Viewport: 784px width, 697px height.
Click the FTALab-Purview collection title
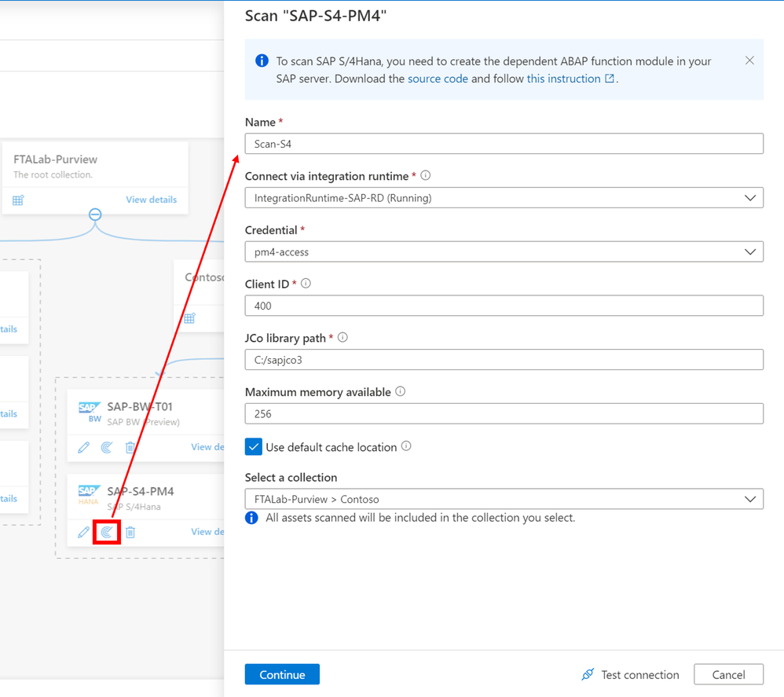(x=56, y=159)
